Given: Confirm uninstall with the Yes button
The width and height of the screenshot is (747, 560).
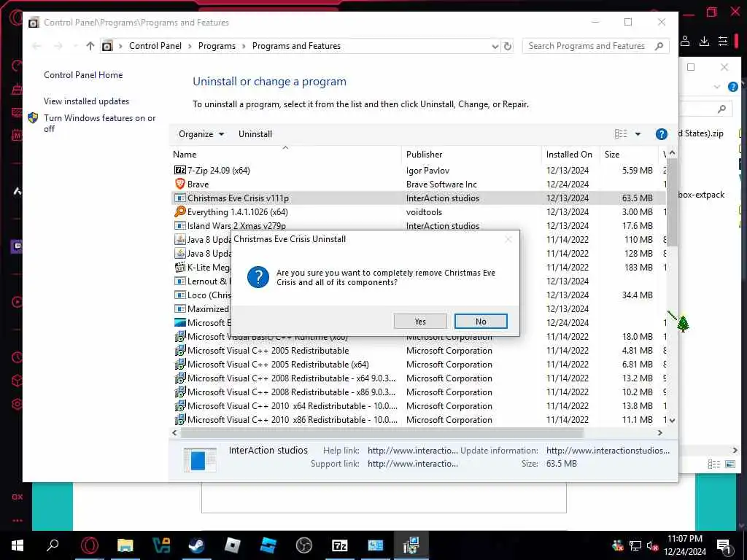Looking at the screenshot, I should coord(420,322).
